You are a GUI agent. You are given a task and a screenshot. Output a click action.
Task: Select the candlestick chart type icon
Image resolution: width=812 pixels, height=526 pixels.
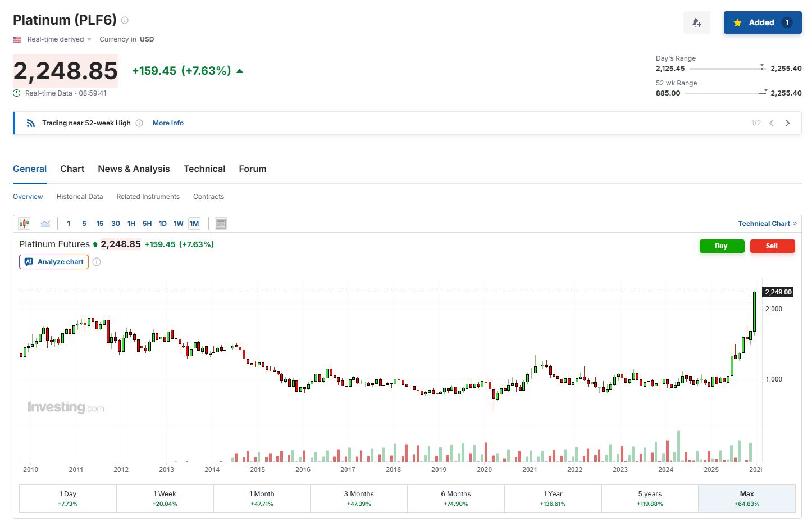pyautogui.click(x=24, y=224)
